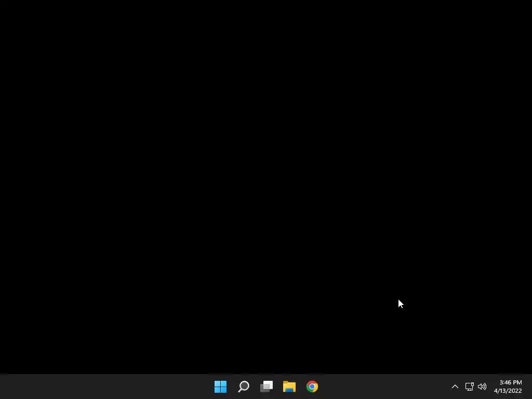Screen dimensions: 532x399
Task: Show hidden system tray icons chevron
Action: click(x=455, y=387)
